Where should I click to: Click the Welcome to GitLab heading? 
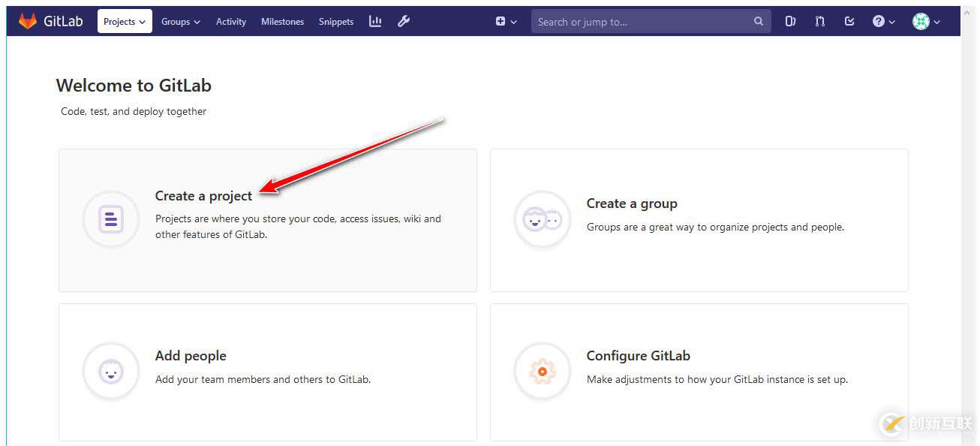[134, 86]
